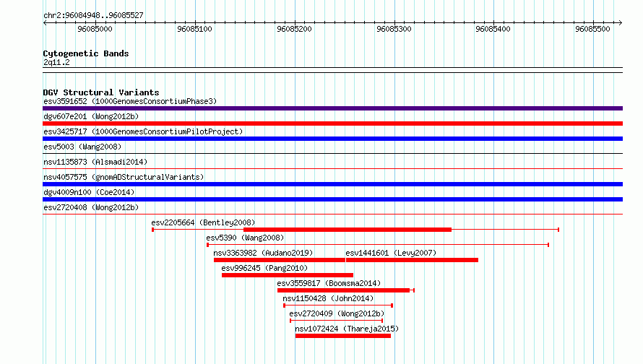Click ruler position 96085000
This screenshot has height=364, width=643.
pyautogui.click(x=95, y=29)
